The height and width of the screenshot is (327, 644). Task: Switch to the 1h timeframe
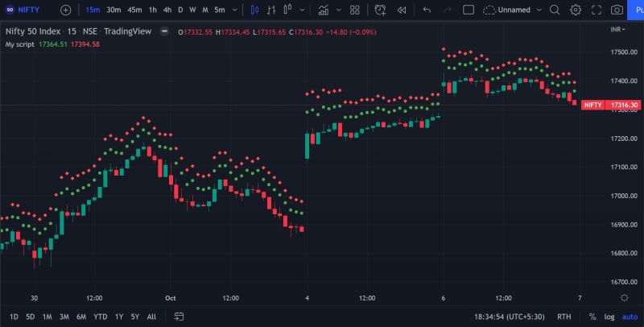tap(153, 10)
